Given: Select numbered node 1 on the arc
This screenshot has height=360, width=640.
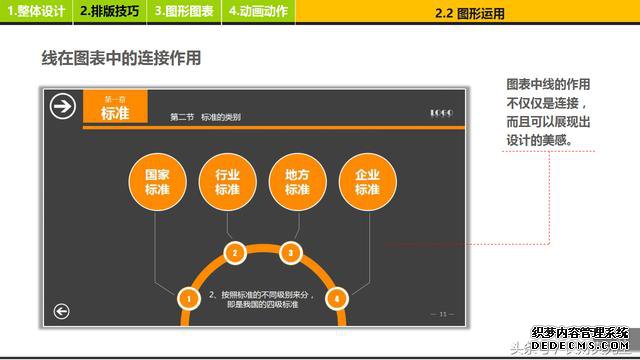Looking at the screenshot, I should coord(189,299).
